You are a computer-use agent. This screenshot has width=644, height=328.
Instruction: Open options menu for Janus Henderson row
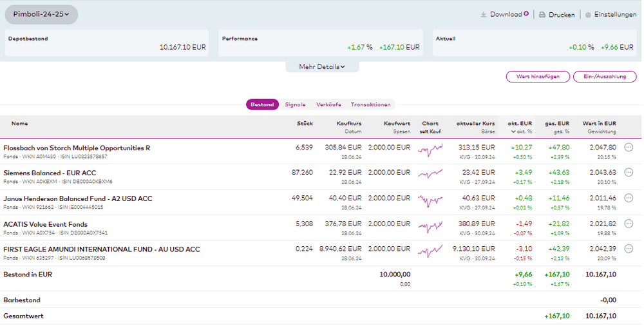click(629, 198)
